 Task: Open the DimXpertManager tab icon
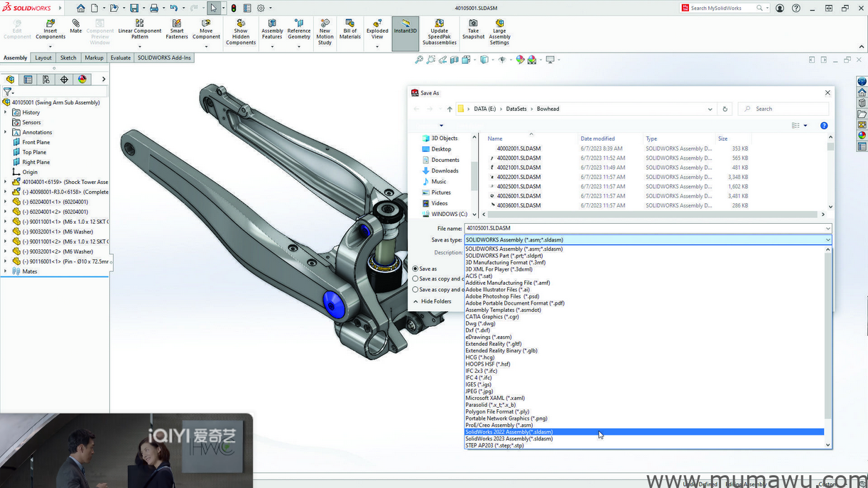64,80
